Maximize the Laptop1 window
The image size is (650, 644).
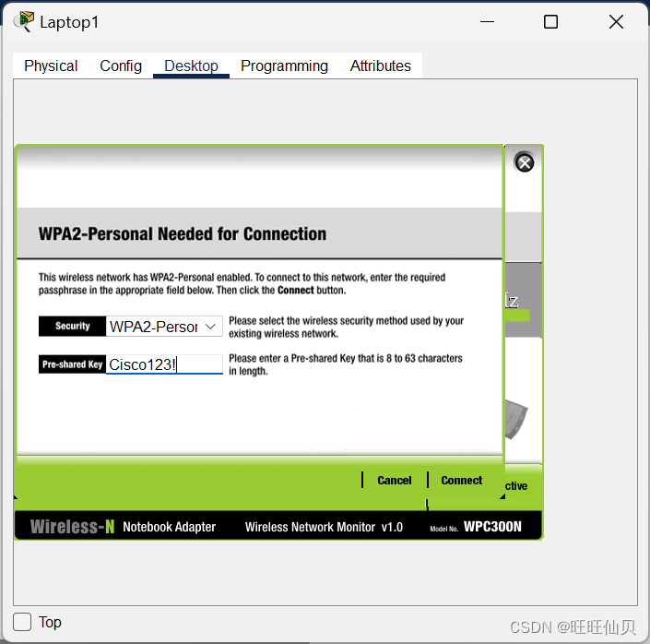pyautogui.click(x=551, y=21)
